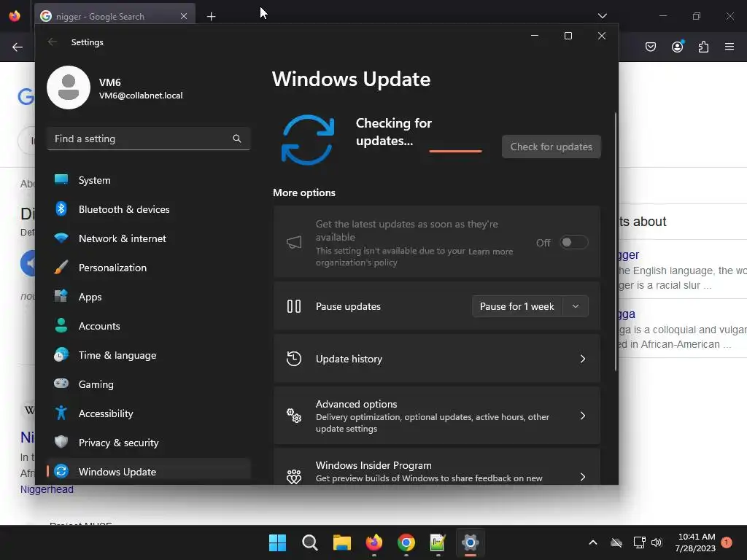Image resolution: width=747 pixels, height=560 pixels.
Task: Select the Google Search tab in Firefox
Action: (115, 16)
